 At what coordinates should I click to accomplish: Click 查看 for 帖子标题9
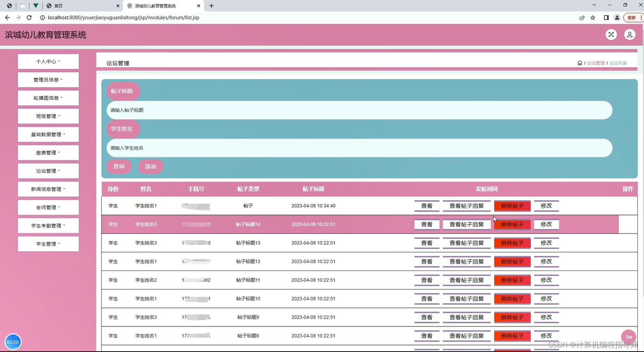pos(427,317)
